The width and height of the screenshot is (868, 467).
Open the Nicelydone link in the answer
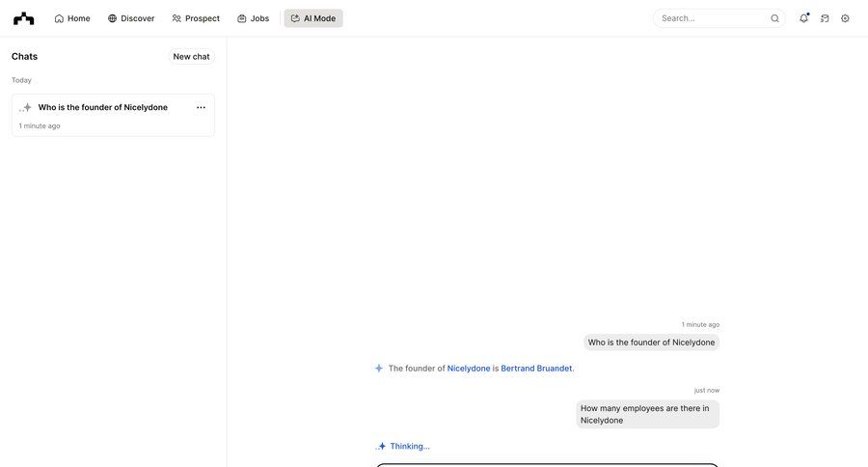pyautogui.click(x=469, y=369)
